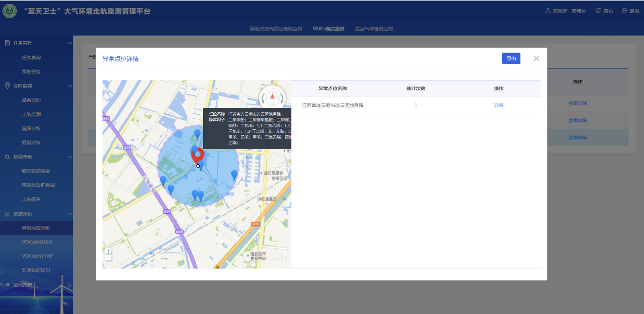Click the platform logo in the header
This screenshot has width=644, height=314.
pos(9,11)
